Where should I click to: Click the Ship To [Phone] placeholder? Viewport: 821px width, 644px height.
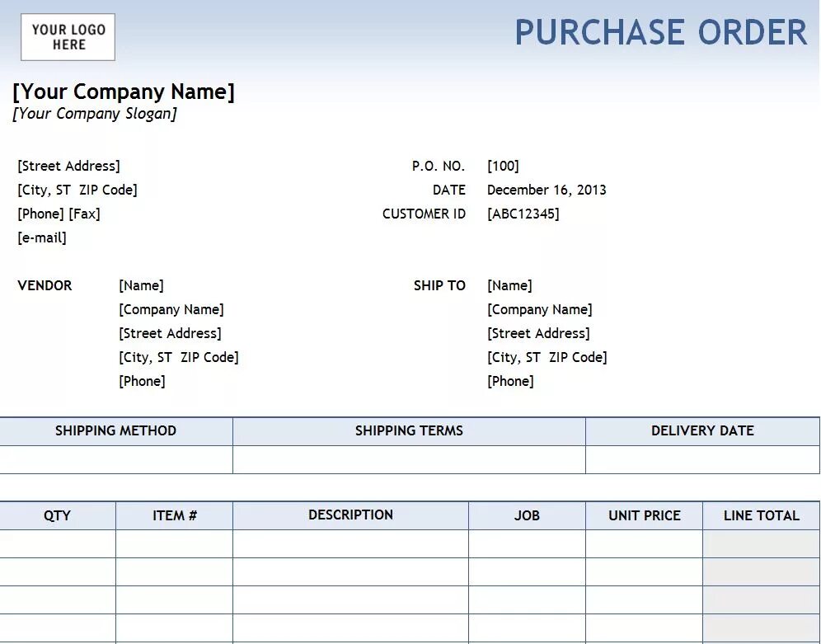coord(510,381)
